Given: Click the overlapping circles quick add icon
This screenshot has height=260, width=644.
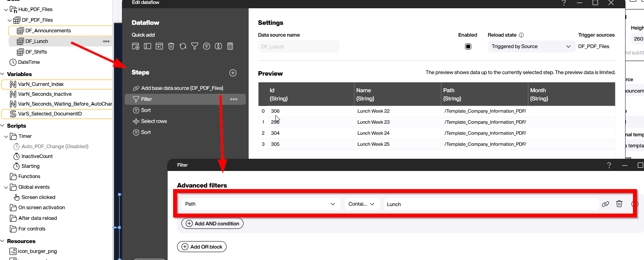Looking at the screenshot, I should pyautogui.click(x=218, y=46).
